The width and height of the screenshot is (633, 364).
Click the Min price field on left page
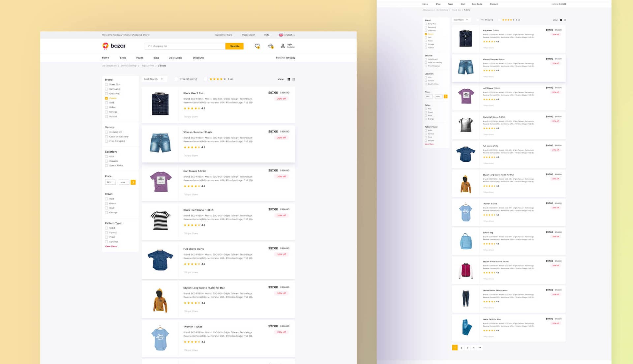pos(110,182)
